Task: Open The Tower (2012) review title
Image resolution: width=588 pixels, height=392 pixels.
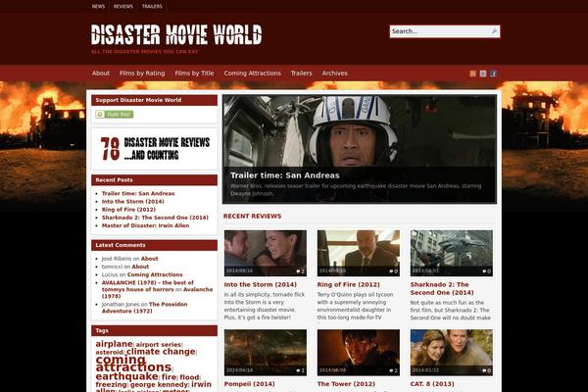Action: [x=346, y=384]
